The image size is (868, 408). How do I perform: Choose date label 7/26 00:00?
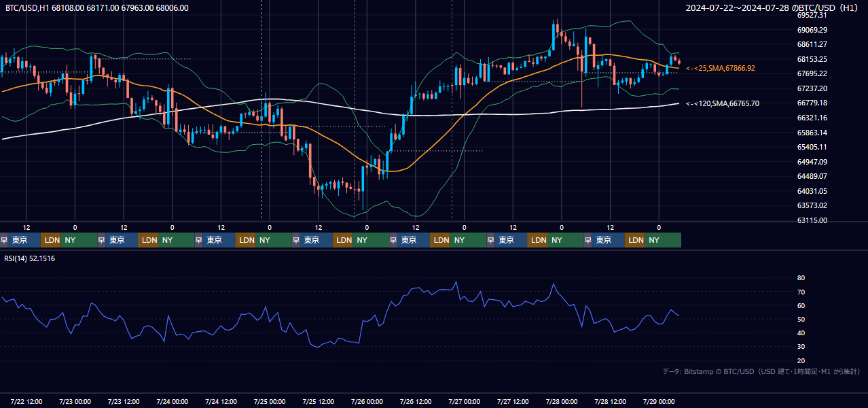(x=367, y=401)
